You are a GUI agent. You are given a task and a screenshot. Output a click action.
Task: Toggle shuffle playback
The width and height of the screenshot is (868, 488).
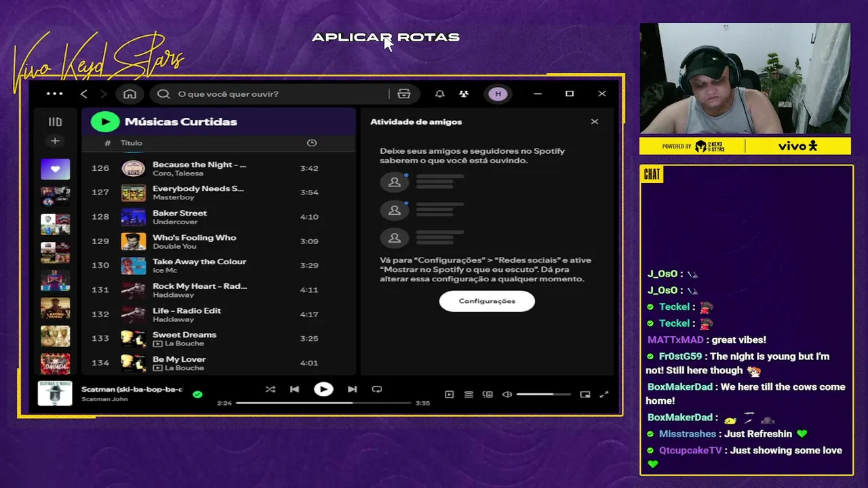(271, 389)
